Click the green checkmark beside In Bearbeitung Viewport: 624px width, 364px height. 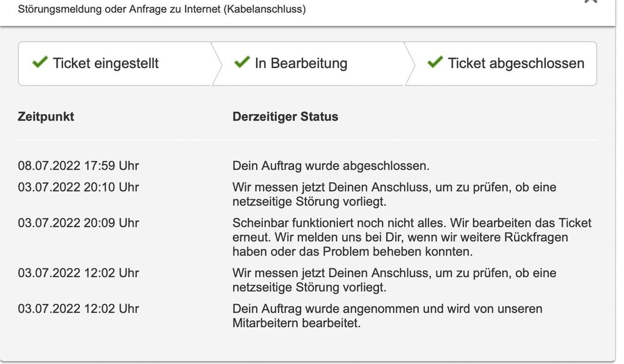click(242, 62)
